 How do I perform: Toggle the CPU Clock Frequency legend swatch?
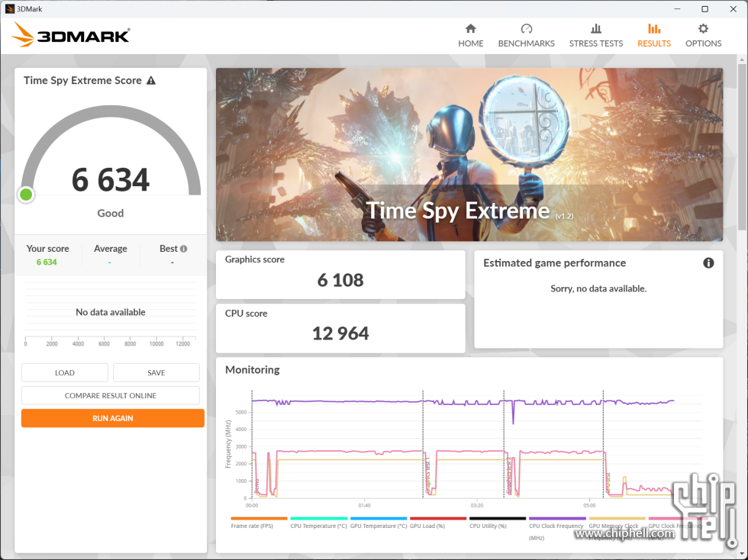coord(557,518)
